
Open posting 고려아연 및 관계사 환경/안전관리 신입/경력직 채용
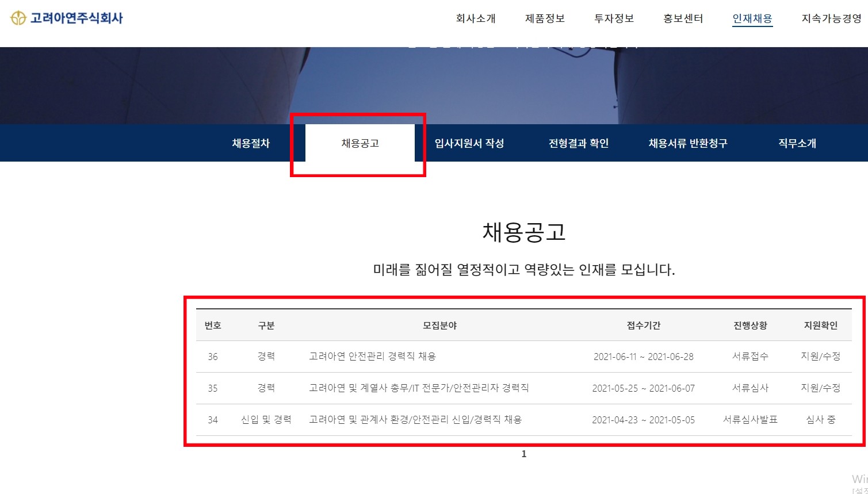tap(415, 419)
